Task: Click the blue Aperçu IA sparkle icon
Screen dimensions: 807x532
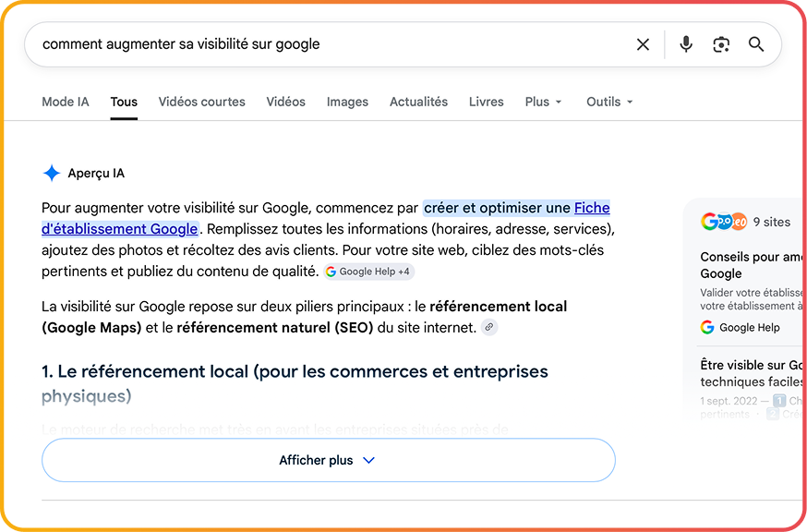Action: [52, 173]
